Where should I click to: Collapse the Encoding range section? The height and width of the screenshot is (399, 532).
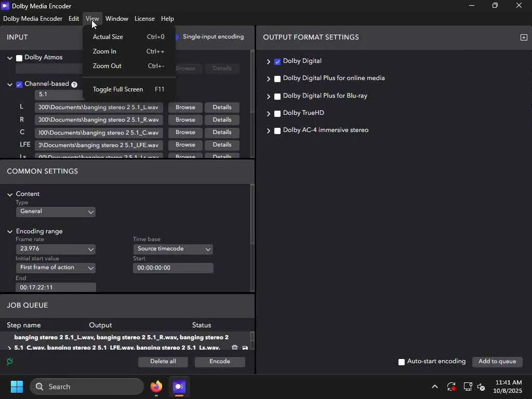click(10, 232)
